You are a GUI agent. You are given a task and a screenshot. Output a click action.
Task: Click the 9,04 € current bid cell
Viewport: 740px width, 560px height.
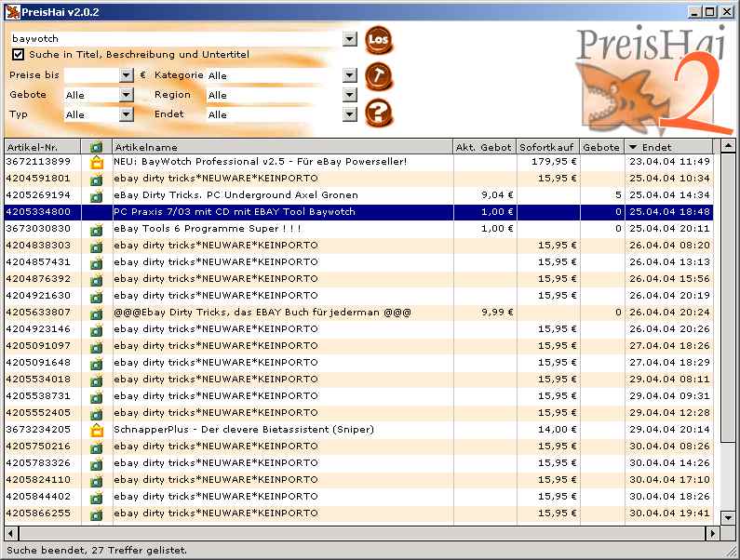[497, 195]
